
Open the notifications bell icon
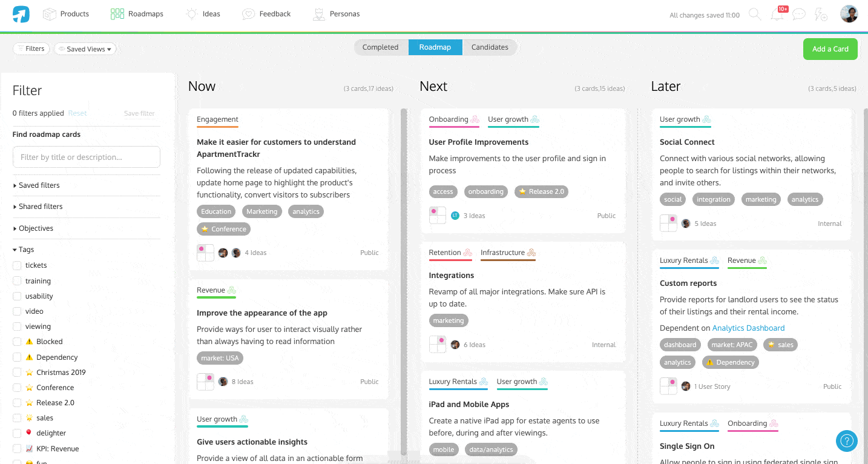coord(777,15)
